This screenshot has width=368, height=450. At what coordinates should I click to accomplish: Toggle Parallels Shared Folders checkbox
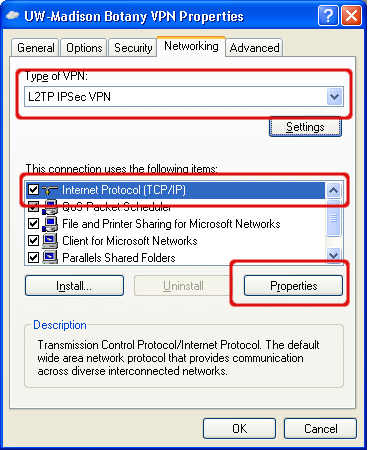click(33, 257)
